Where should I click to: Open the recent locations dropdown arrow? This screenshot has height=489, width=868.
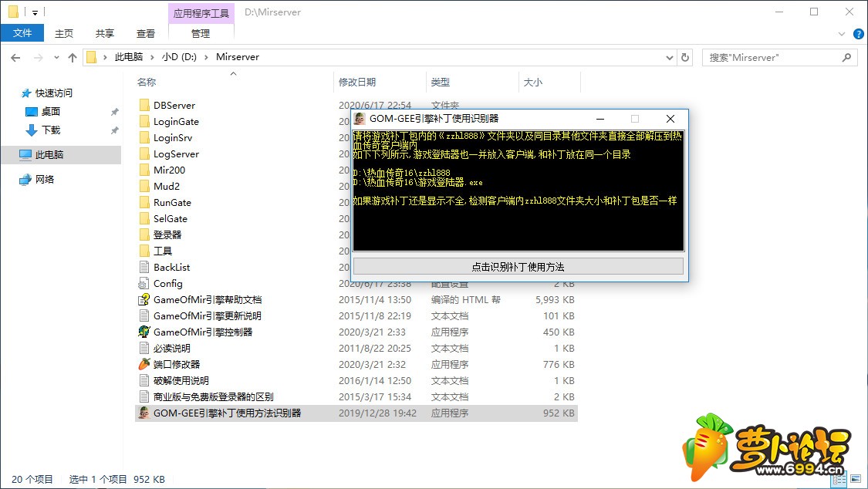pyautogui.click(x=56, y=58)
